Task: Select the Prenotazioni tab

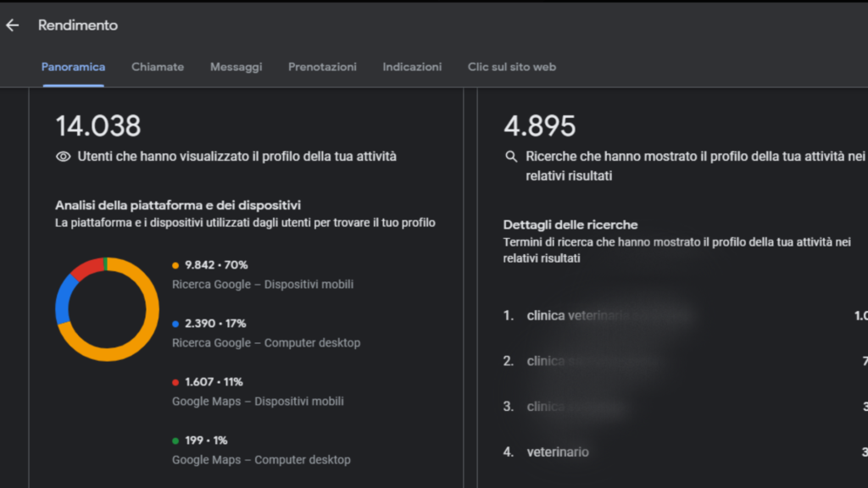Action: (322, 66)
